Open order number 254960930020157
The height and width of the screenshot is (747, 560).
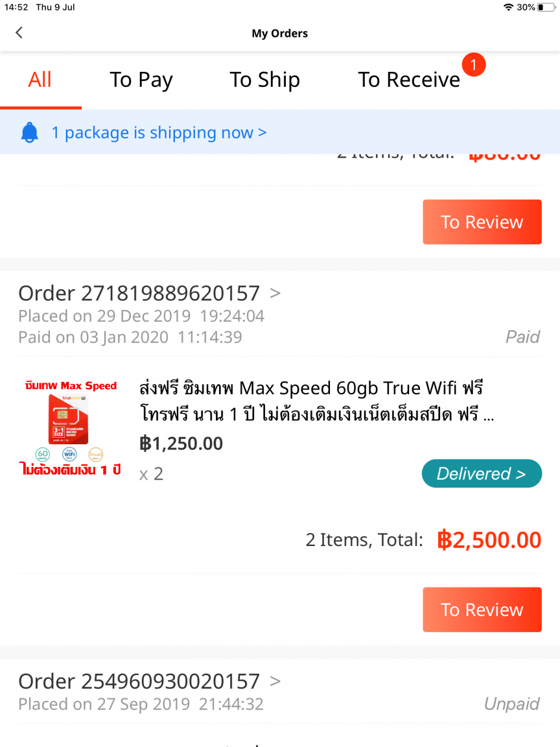pos(139,682)
